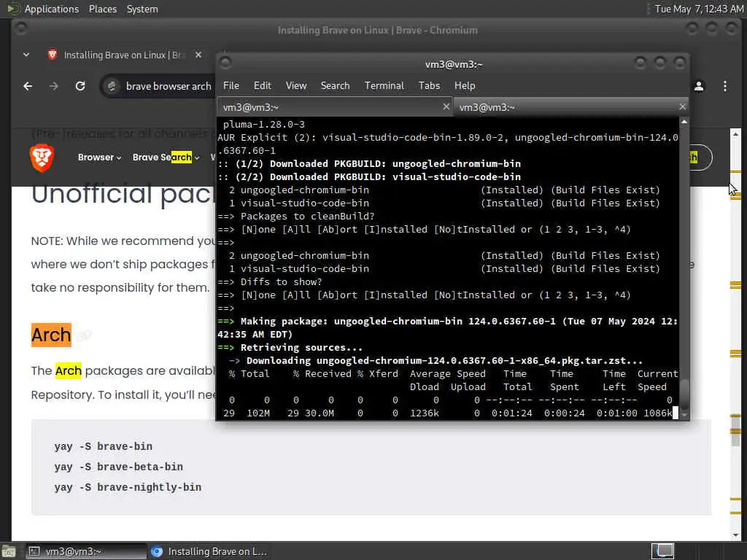
Task: Open the Terminal menu
Action: [384, 86]
